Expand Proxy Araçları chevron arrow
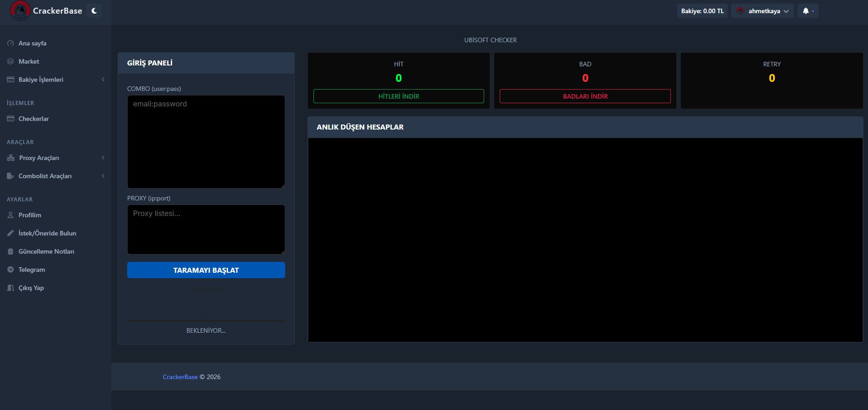 coord(103,158)
